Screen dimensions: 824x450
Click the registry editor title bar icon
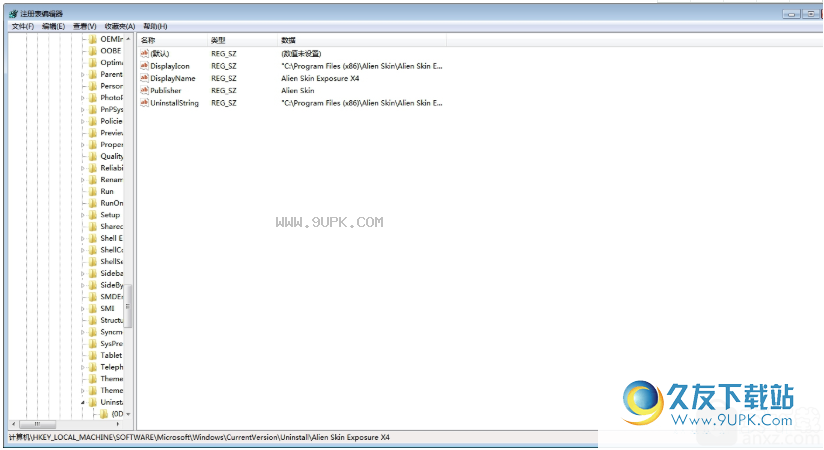[13, 14]
